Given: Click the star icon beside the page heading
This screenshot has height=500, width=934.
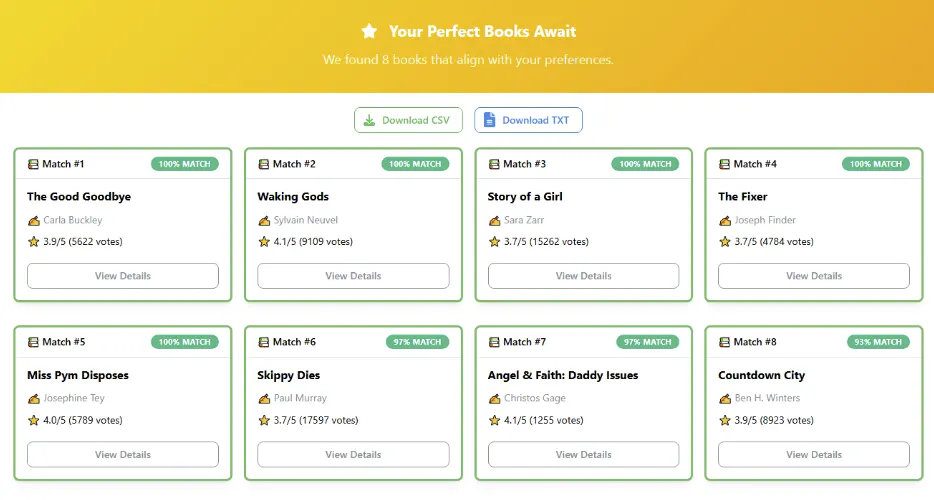Looking at the screenshot, I should [x=369, y=31].
